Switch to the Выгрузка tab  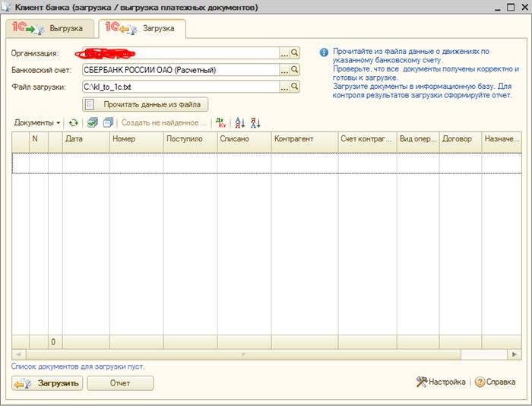(50, 29)
